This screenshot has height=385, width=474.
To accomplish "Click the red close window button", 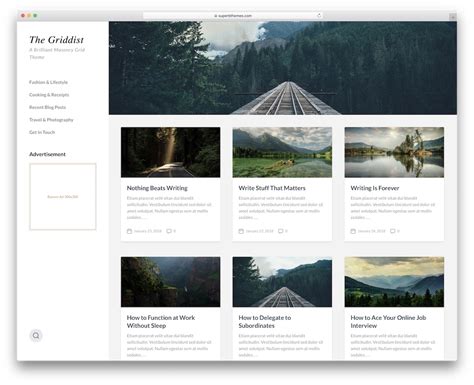I will pos(23,15).
